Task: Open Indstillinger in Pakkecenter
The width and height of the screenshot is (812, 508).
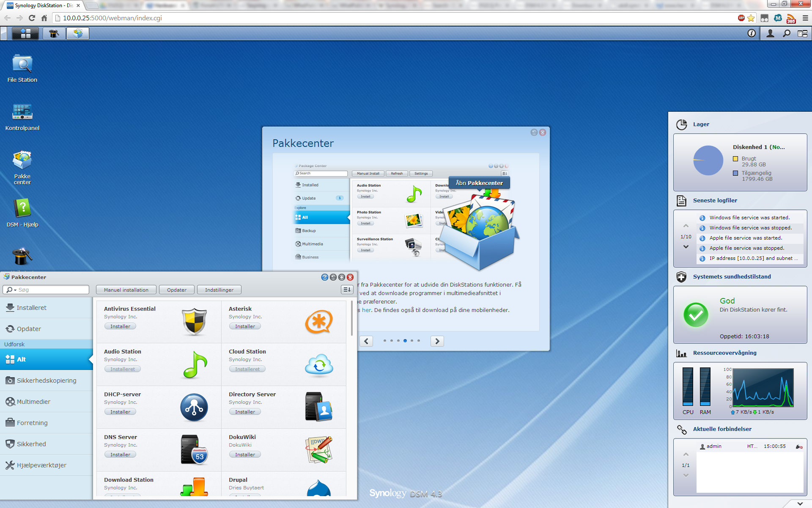Action: (x=219, y=290)
